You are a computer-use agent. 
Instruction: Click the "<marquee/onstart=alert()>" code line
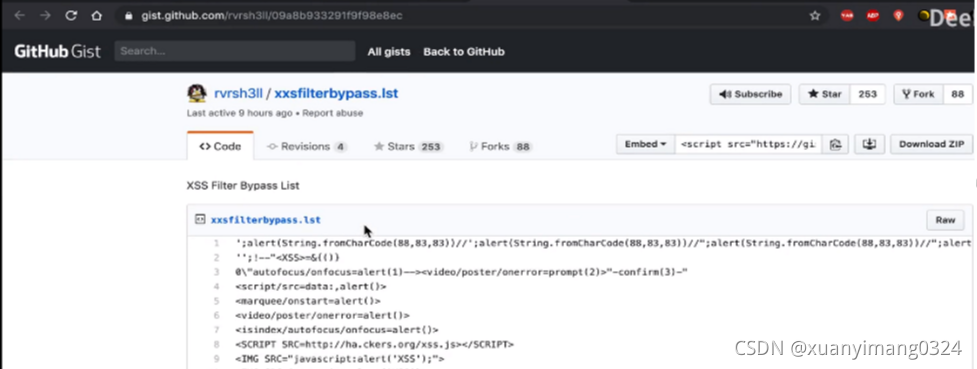[x=308, y=300]
